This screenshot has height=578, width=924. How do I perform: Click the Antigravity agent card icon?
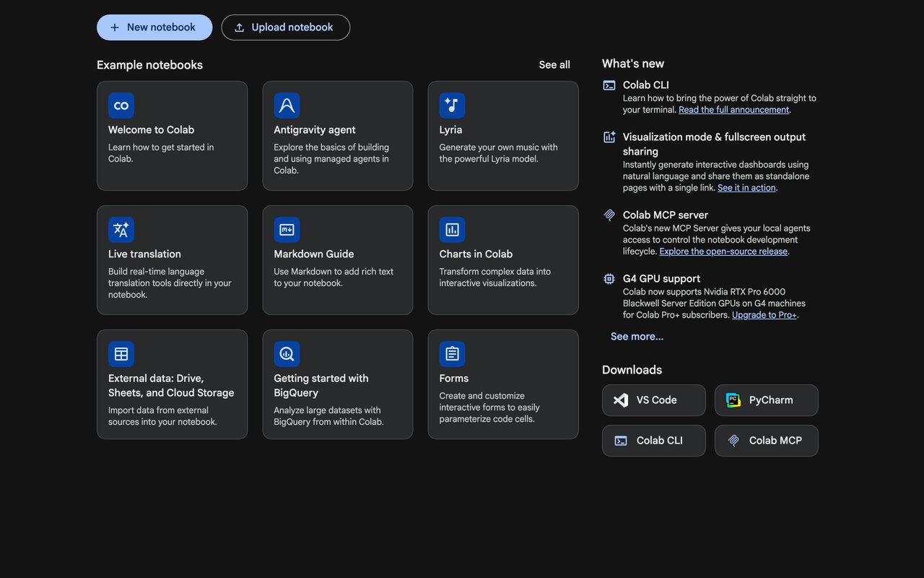coord(287,105)
